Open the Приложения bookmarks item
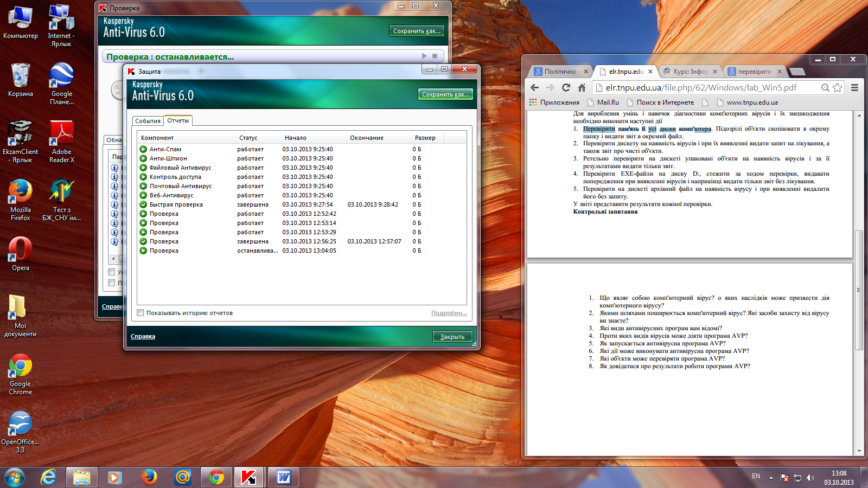Viewport: 868px width, 488px height. [554, 102]
